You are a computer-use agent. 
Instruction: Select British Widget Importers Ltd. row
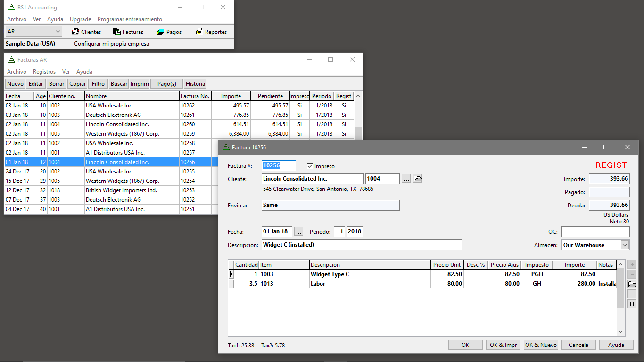[x=111, y=190]
